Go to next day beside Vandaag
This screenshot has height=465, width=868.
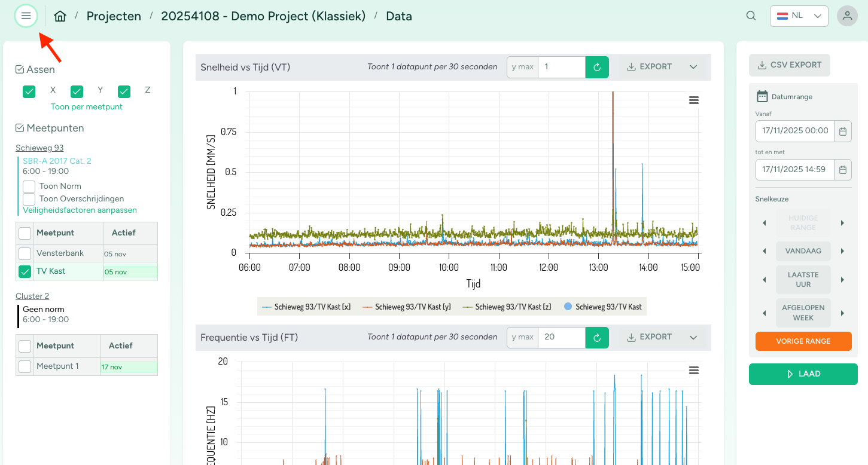842,251
